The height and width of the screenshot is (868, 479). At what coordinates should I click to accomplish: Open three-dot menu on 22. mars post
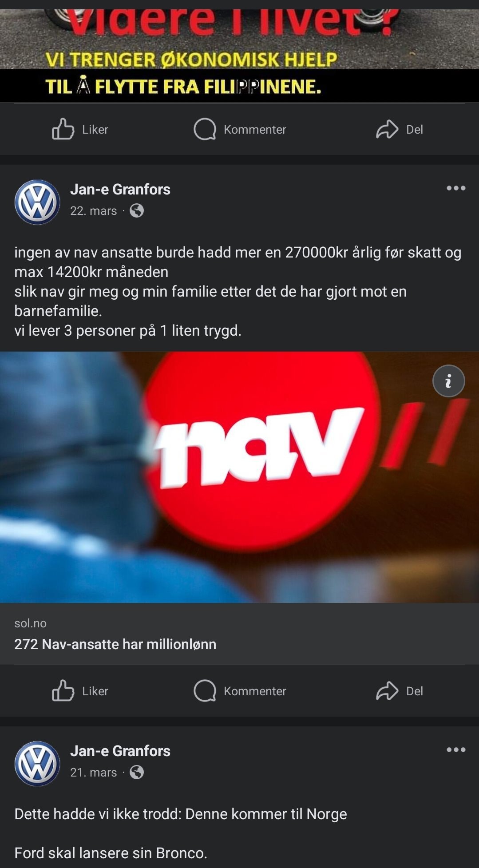pos(456,188)
